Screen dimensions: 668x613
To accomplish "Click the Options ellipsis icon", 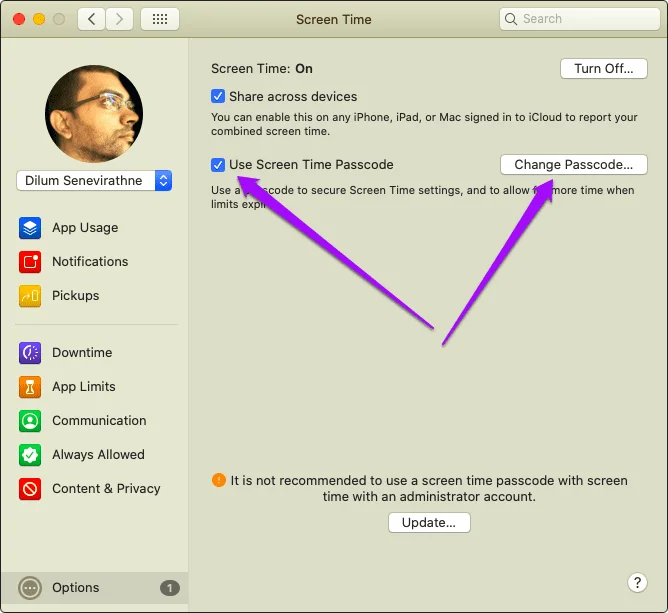I will coord(30,588).
